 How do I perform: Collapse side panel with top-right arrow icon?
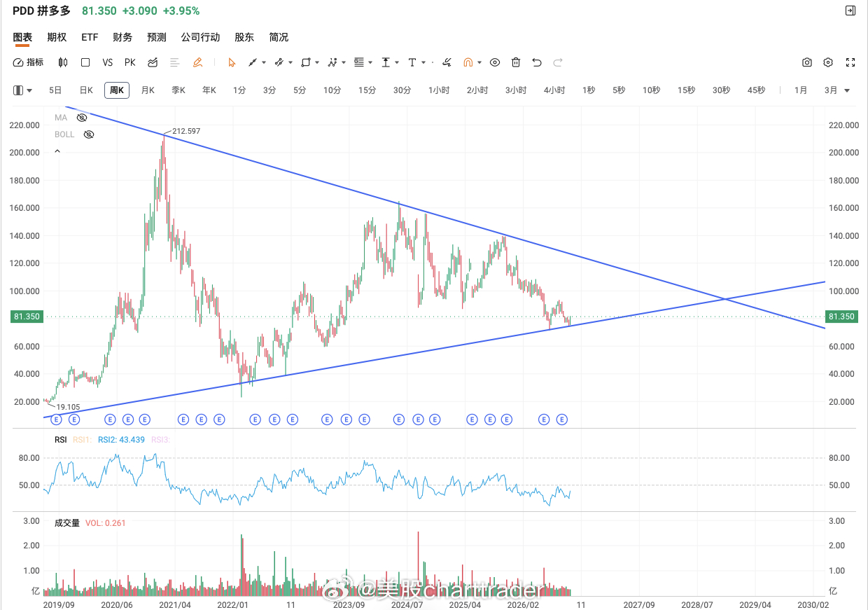[850, 11]
